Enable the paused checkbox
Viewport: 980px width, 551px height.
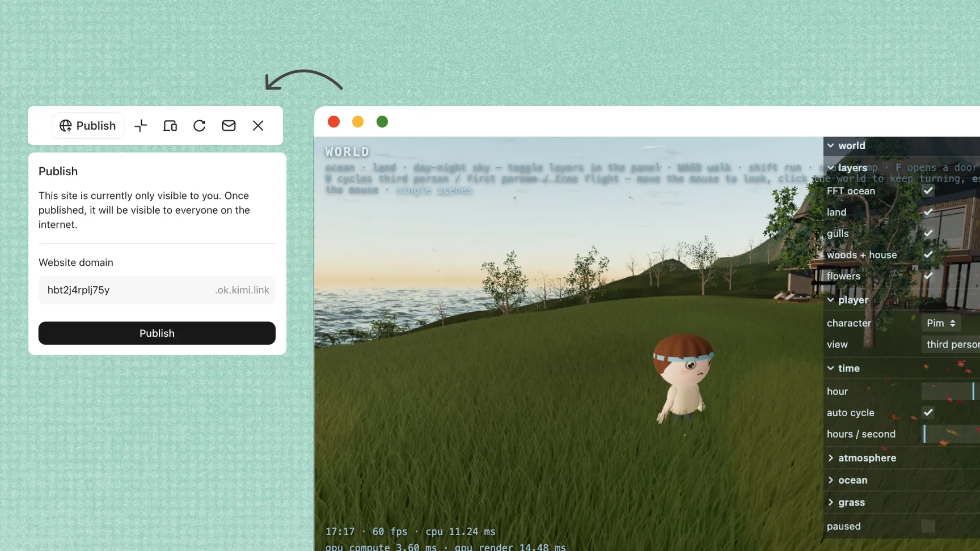(x=928, y=526)
